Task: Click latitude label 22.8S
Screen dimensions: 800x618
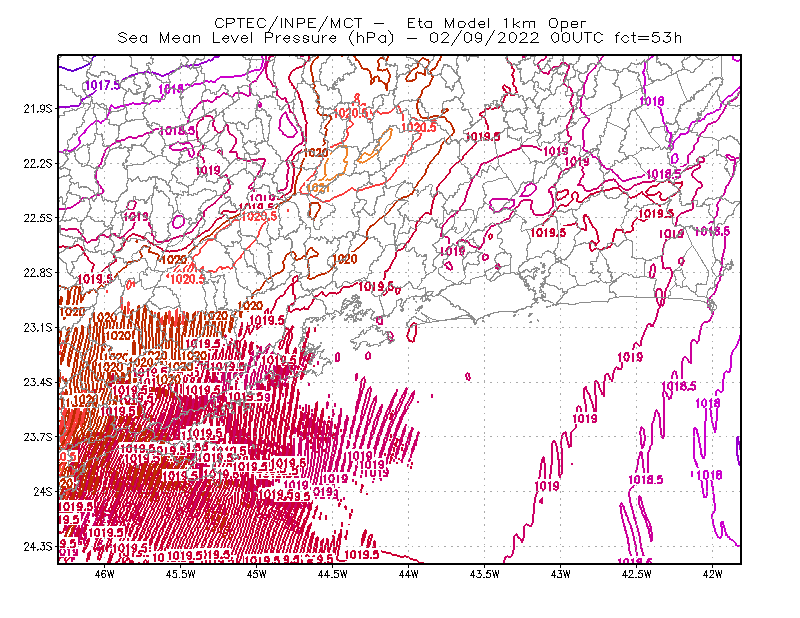Action: pos(38,273)
